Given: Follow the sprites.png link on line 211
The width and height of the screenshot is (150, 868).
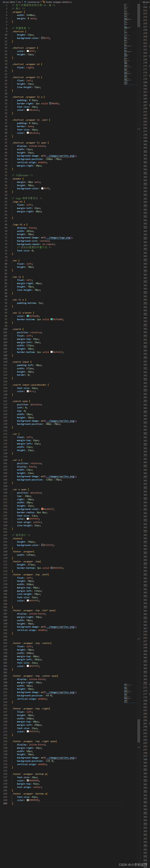Looking at the screenshot, I should [60, 692].
